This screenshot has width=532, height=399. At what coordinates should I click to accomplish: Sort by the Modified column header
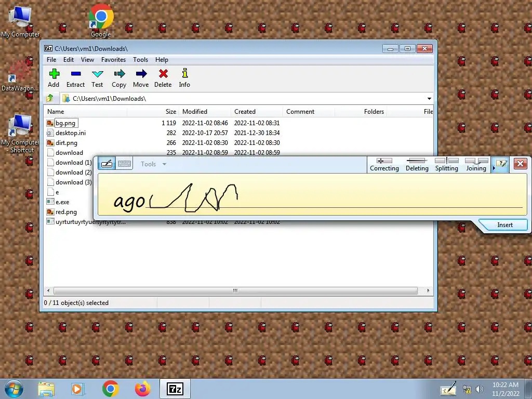coord(205,112)
